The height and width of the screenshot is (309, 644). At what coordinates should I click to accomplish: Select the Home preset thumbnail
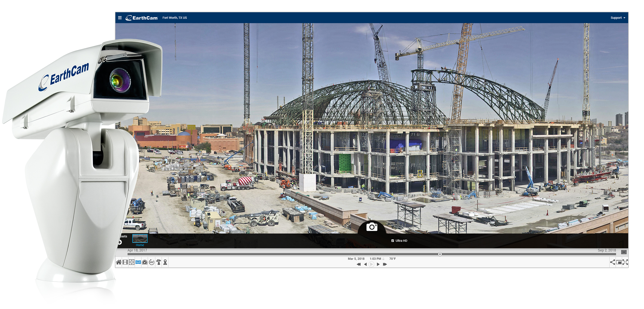(140, 239)
